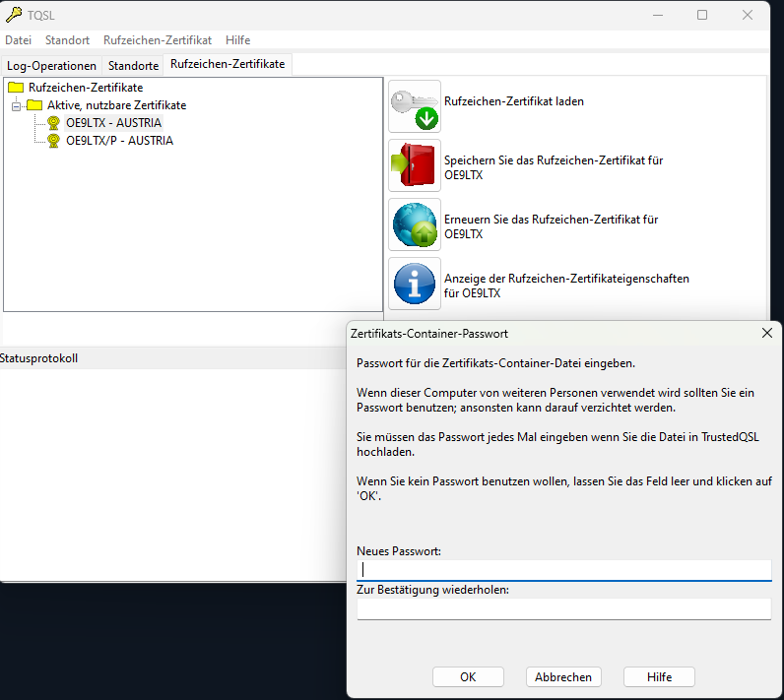Switch to the Log-Operationen tab
The height and width of the screenshot is (700, 784).
(x=51, y=65)
